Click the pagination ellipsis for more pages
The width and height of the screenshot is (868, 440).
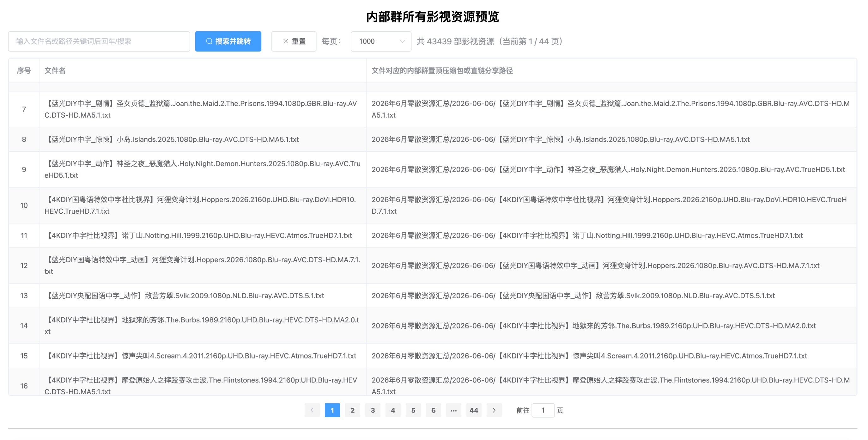pyautogui.click(x=453, y=410)
